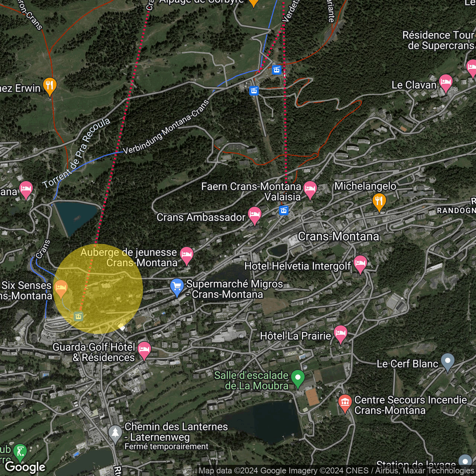
Task: Click the Chez Erwin restaurant pin
Action: (49, 86)
